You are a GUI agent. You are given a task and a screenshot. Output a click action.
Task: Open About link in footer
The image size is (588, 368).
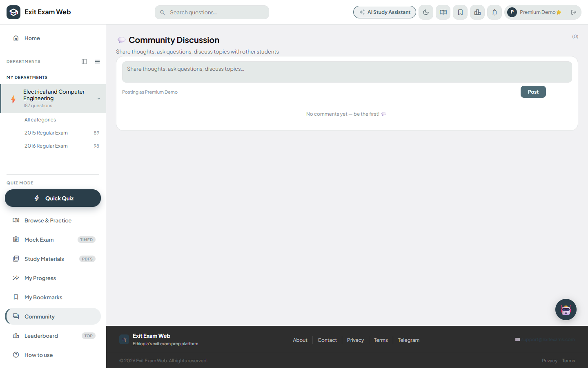pos(300,340)
